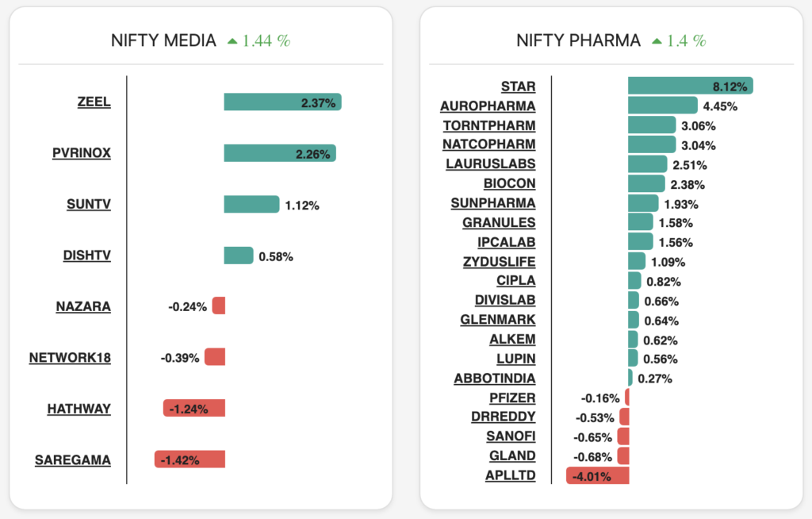Screen dimensions: 812x519
Task: Click the NIFTY MEDIA card title
Action: click(163, 40)
